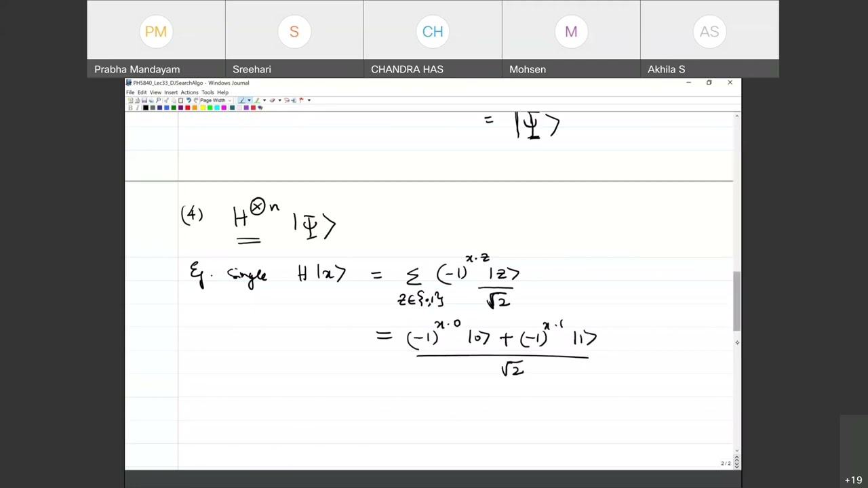
Task: Toggle Bold formatting button
Action: 130,108
